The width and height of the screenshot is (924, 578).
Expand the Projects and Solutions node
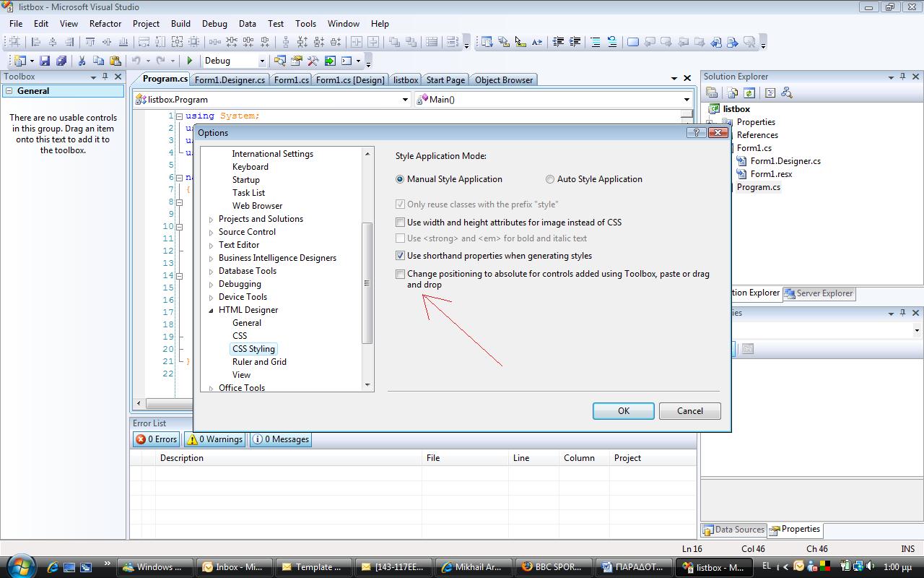[x=211, y=220]
